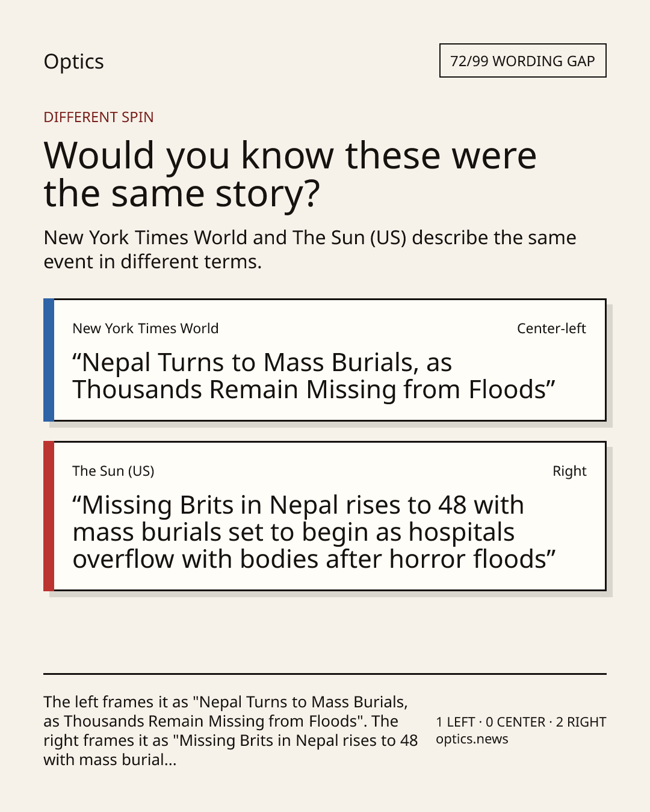Click the Optics logo text
650x812 pixels.
click(73, 61)
